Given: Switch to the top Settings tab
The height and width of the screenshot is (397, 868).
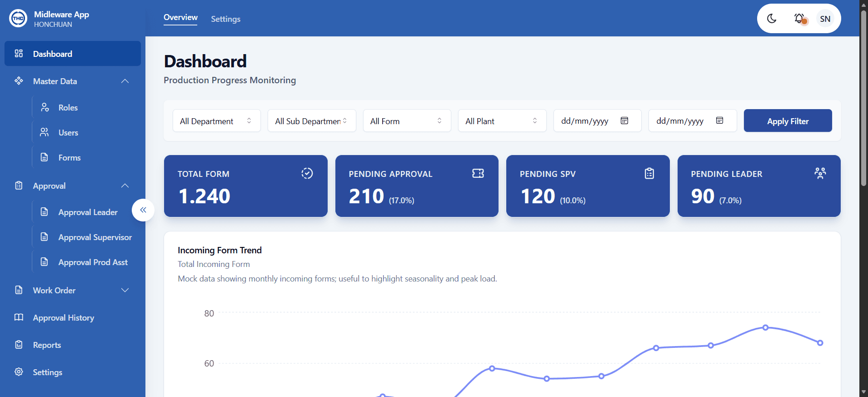Looking at the screenshot, I should [x=225, y=19].
